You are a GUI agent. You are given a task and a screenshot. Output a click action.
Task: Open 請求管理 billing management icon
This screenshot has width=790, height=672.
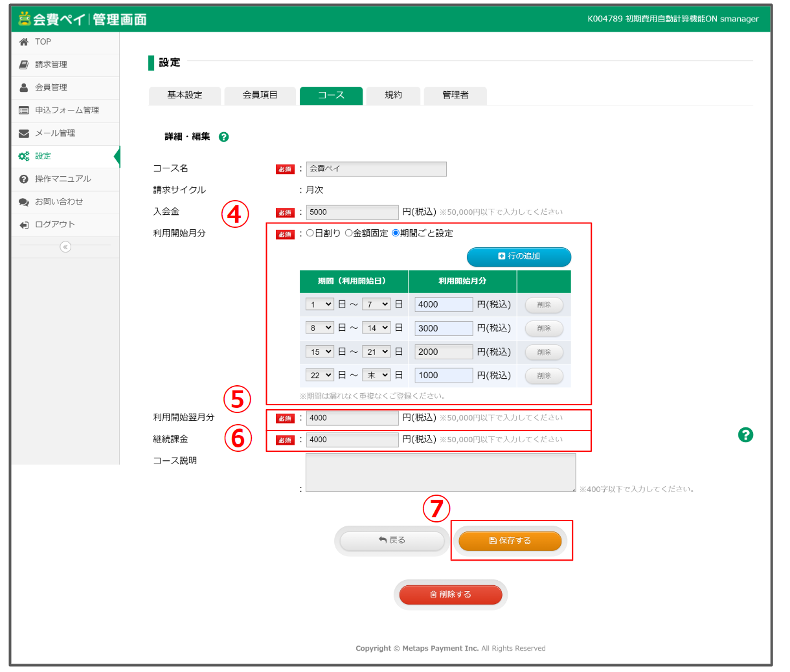[24, 65]
